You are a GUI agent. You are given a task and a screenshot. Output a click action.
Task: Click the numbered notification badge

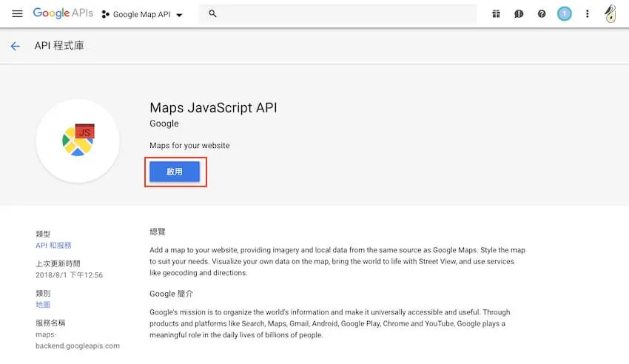point(565,14)
